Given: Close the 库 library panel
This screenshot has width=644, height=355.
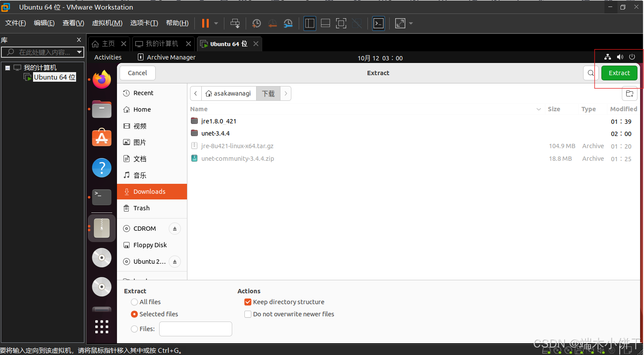Looking at the screenshot, I should [79, 40].
